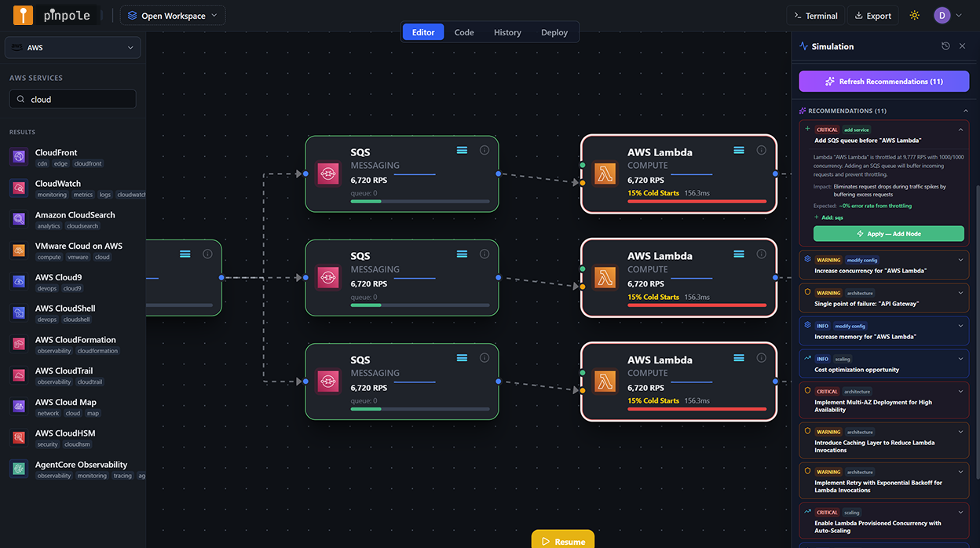This screenshot has width=980, height=548.
Task: Open simulation history clock icon
Action: point(945,46)
